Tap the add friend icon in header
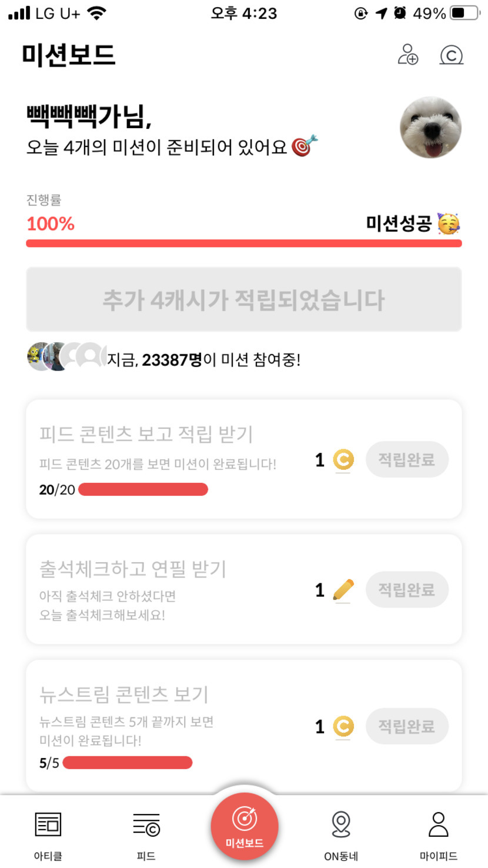The width and height of the screenshot is (488, 868). tap(408, 55)
